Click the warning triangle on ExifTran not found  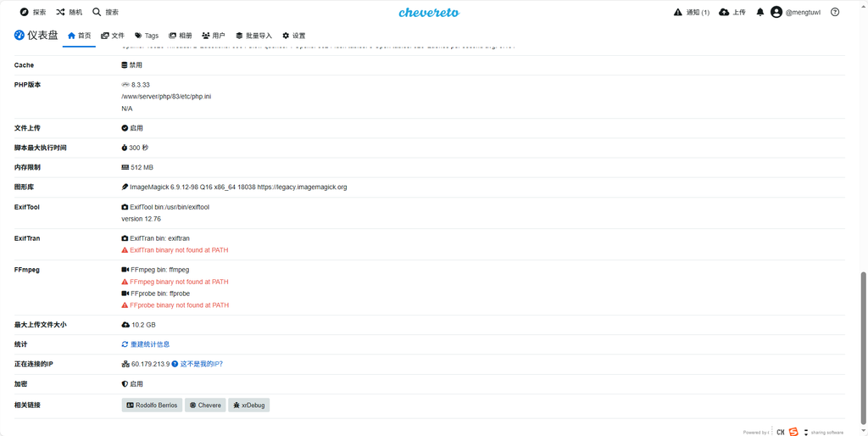125,250
